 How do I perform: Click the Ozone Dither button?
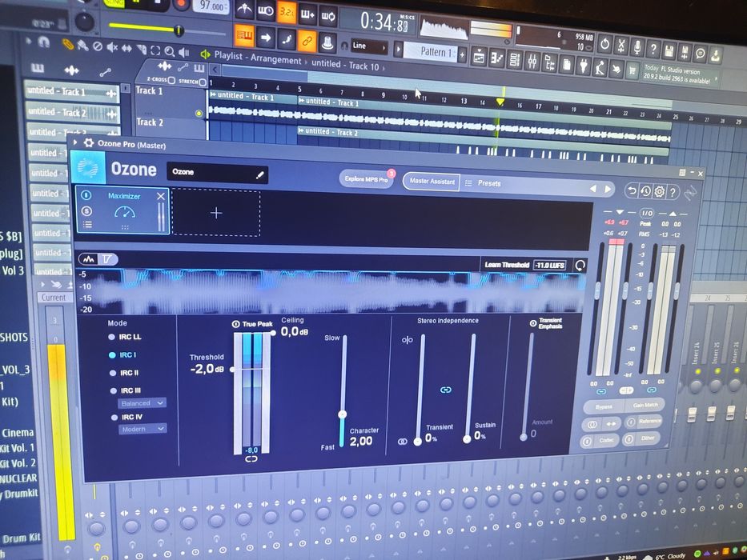click(641, 438)
